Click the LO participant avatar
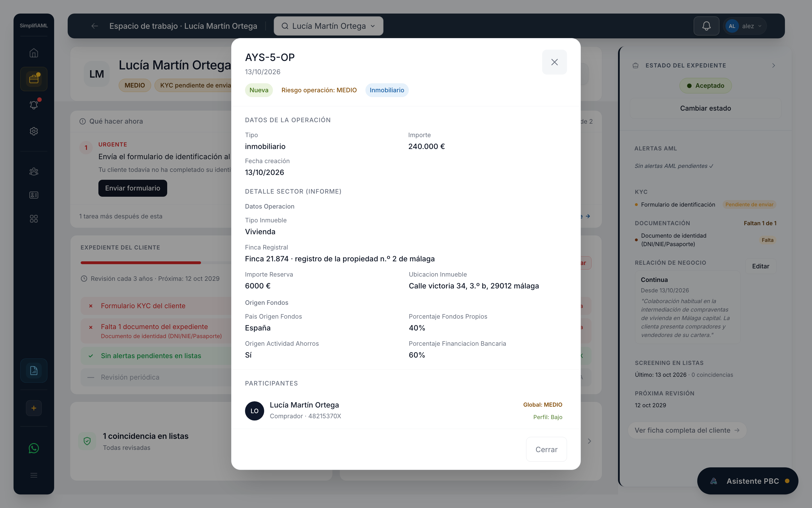 click(254, 411)
